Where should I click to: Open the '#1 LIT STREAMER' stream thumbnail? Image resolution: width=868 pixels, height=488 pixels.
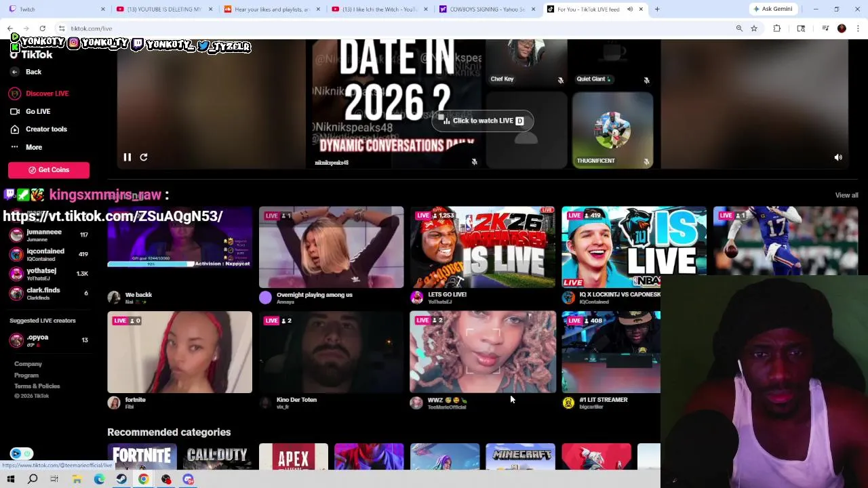(x=611, y=352)
